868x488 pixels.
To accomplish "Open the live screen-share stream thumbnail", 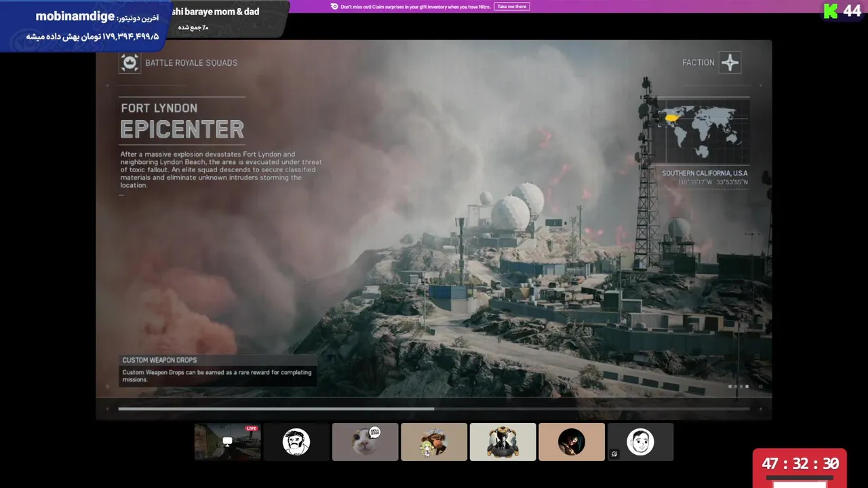I will [228, 442].
